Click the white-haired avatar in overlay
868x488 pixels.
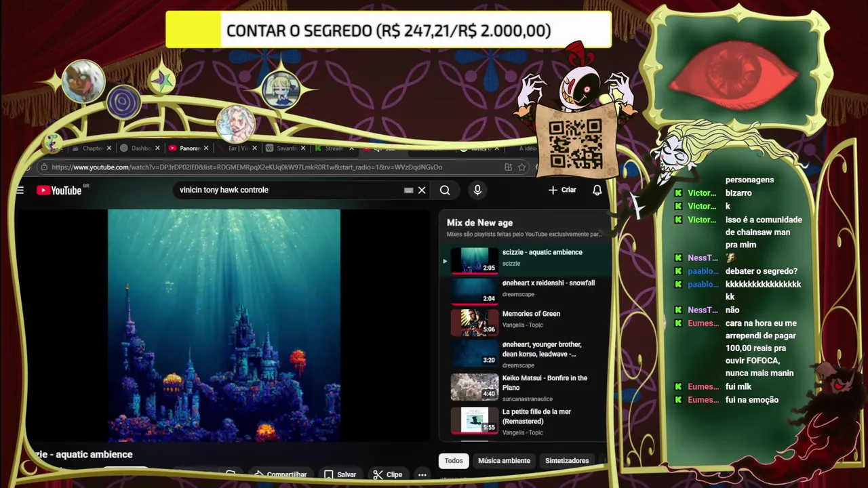83,82
